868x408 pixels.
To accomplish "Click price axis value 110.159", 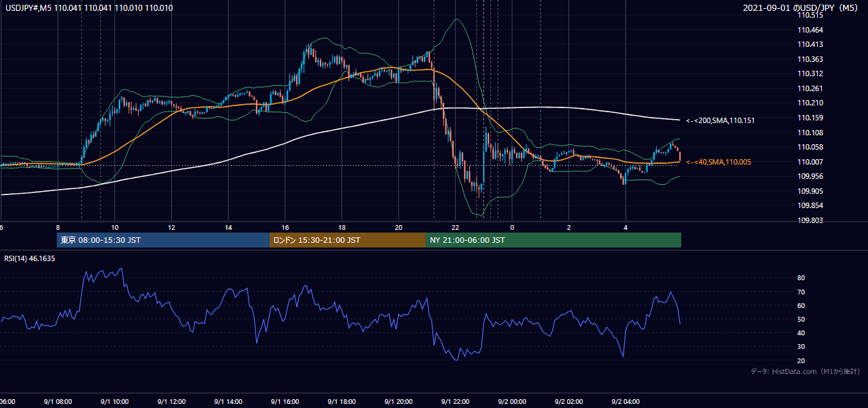I will [812, 118].
